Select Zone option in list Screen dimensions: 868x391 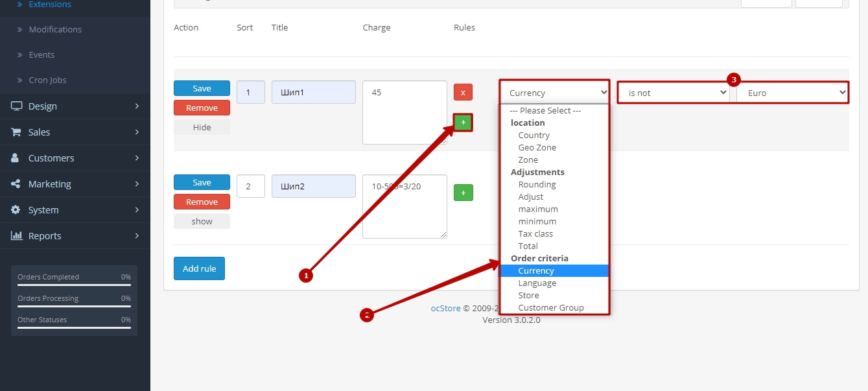point(554,160)
